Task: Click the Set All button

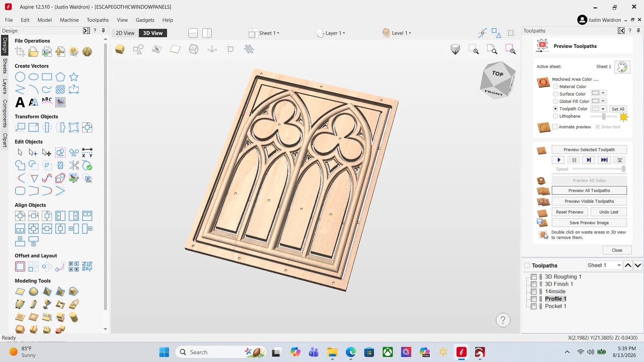Action: coord(618,109)
